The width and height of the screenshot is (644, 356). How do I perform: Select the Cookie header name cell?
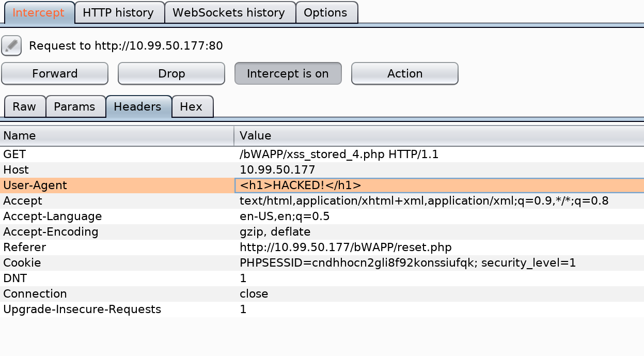click(117, 262)
